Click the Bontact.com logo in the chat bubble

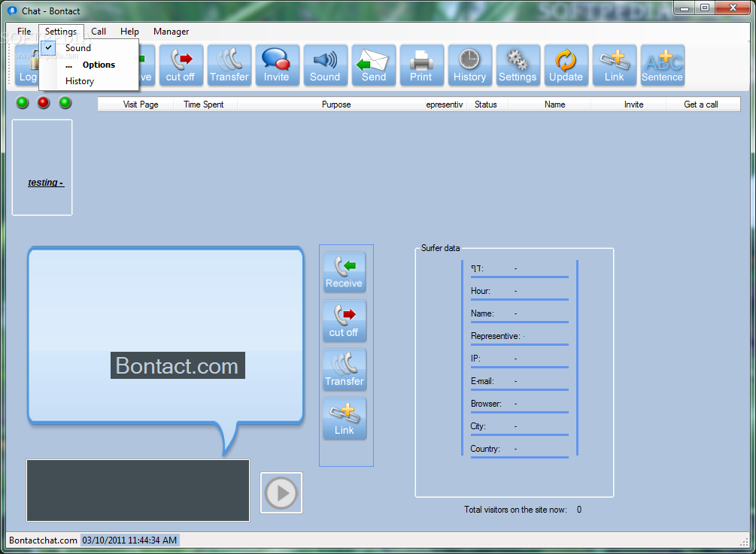[178, 365]
